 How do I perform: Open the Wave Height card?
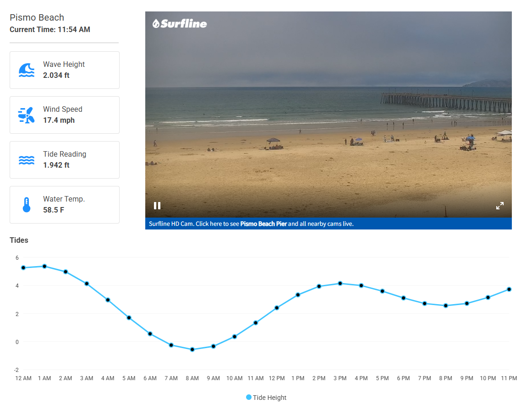click(65, 70)
